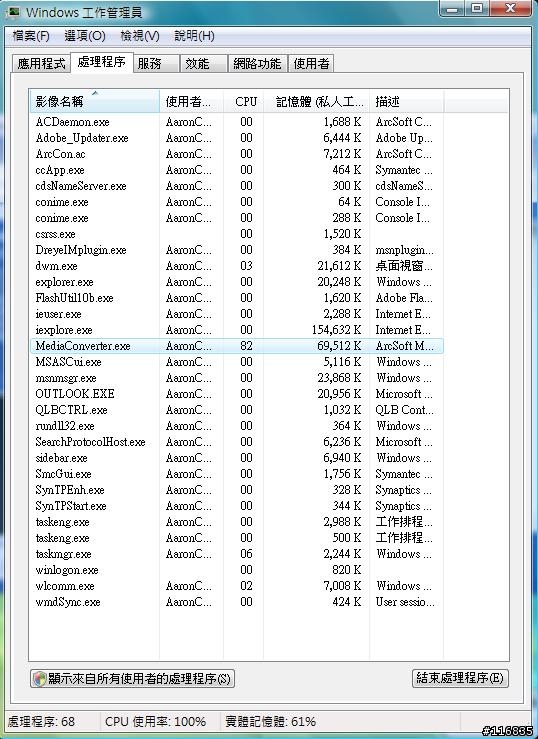Sort by CPU column header
Screen dimensions: 538x739
point(243,101)
